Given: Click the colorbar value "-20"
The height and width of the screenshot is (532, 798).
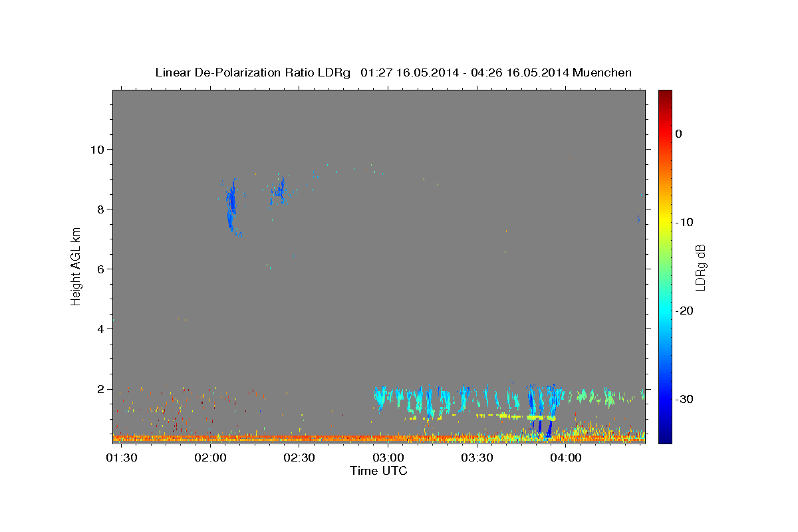Looking at the screenshot, I should (684, 311).
